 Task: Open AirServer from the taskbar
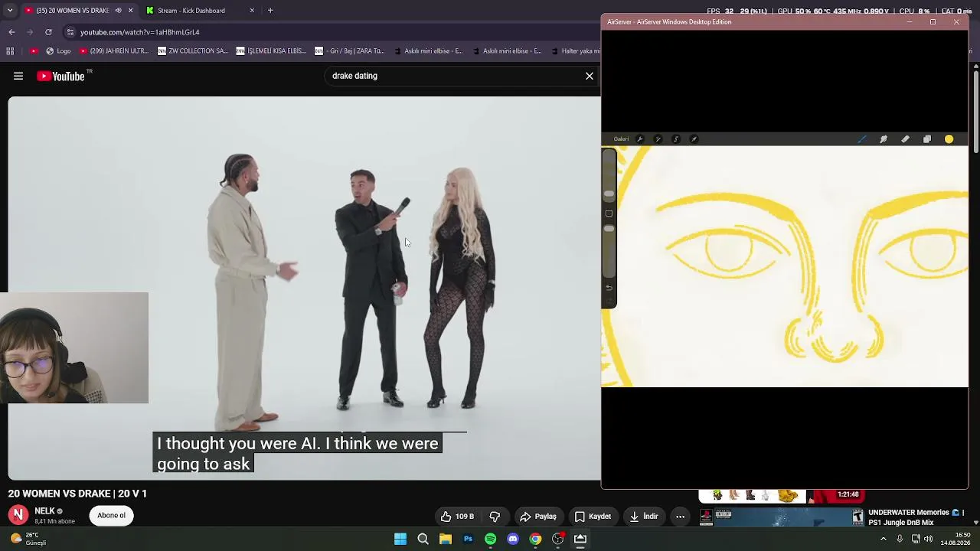580,539
